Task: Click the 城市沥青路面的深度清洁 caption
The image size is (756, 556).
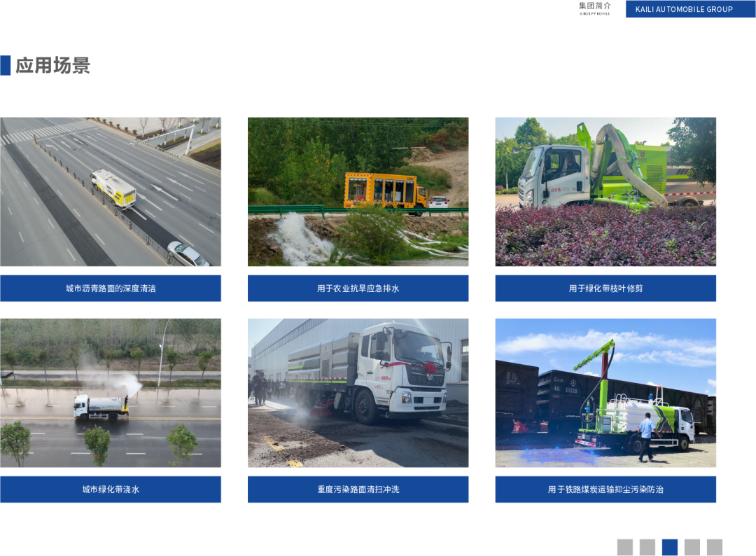Action: (111, 289)
